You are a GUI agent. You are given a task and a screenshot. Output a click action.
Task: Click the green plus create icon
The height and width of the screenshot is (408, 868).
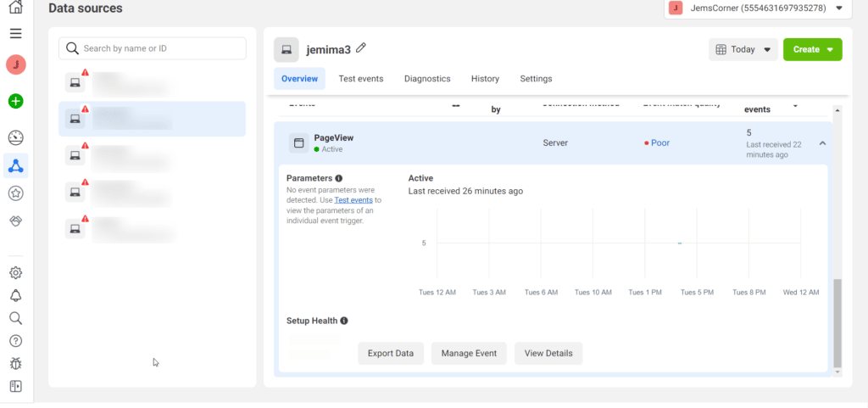click(x=15, y=101)
